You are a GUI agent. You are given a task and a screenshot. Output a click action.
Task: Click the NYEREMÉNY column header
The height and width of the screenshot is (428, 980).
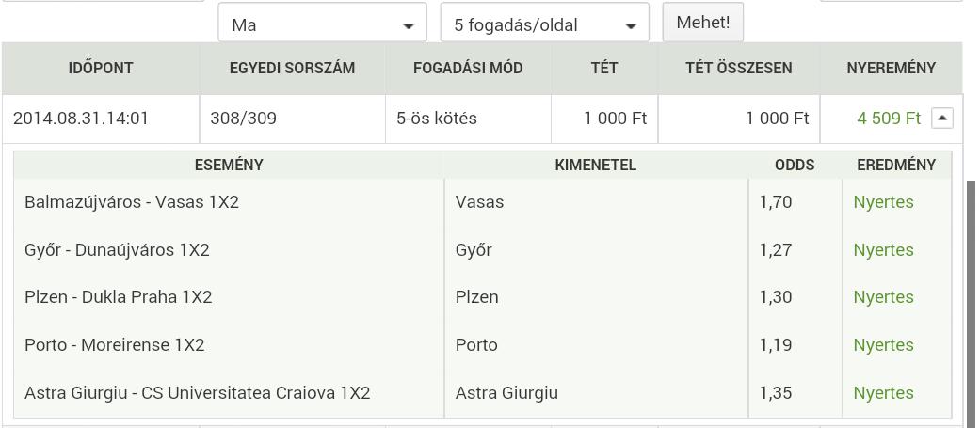[x=892, y=68]
